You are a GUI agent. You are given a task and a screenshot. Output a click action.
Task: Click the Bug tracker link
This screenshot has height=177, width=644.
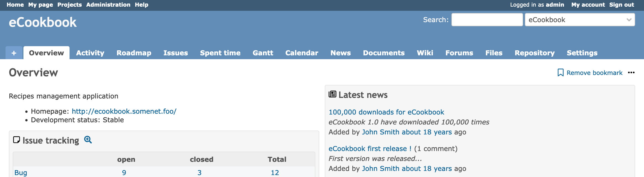tap(21, 173)
